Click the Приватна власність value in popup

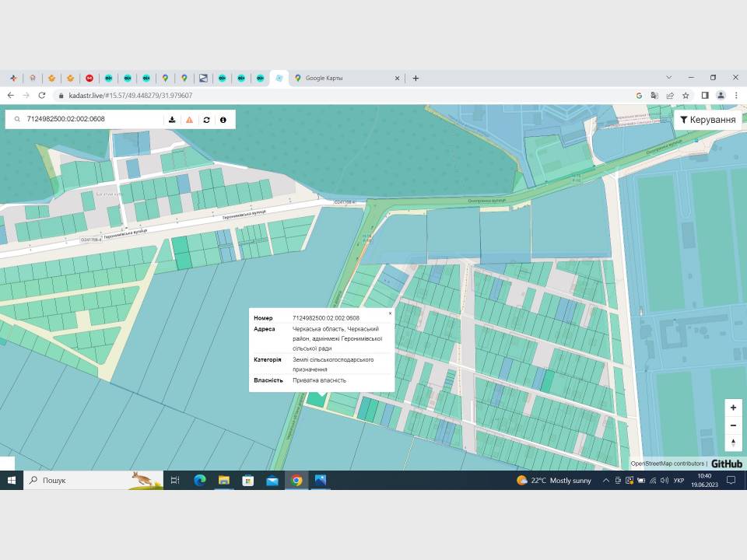[x=319, y=380]
